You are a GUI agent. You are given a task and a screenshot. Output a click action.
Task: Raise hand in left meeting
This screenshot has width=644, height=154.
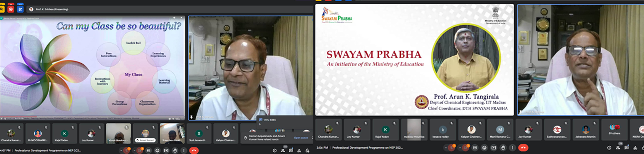[x=175, y=150]
